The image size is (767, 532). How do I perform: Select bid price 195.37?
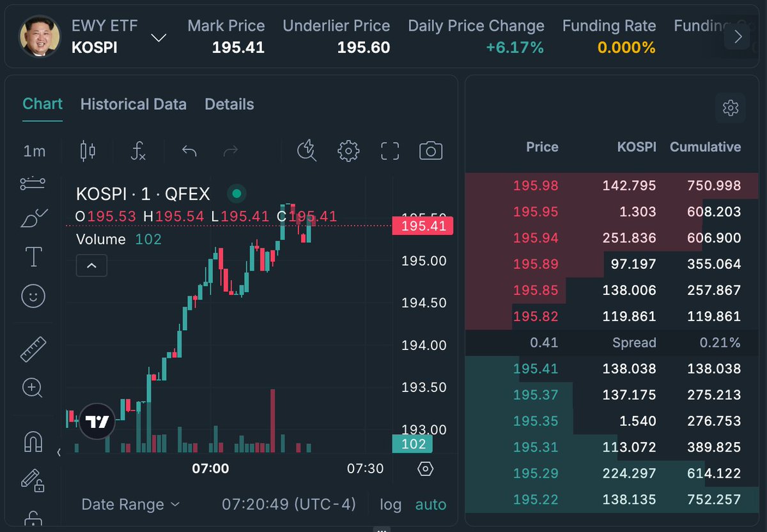coord(536,395)
